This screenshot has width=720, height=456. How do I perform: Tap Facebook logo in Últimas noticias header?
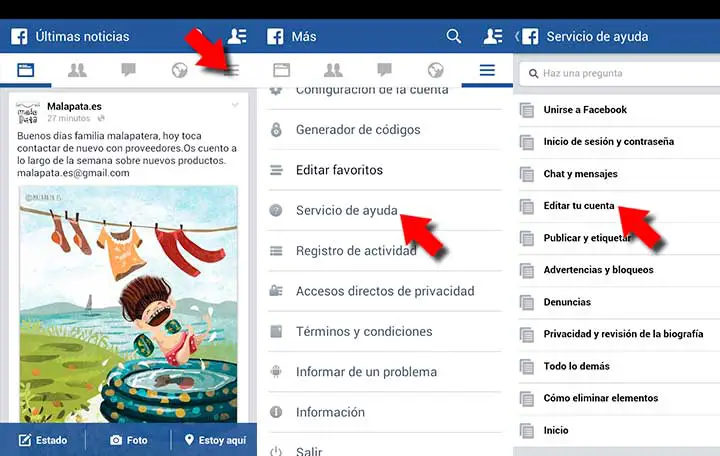click(x=19, y=36)
